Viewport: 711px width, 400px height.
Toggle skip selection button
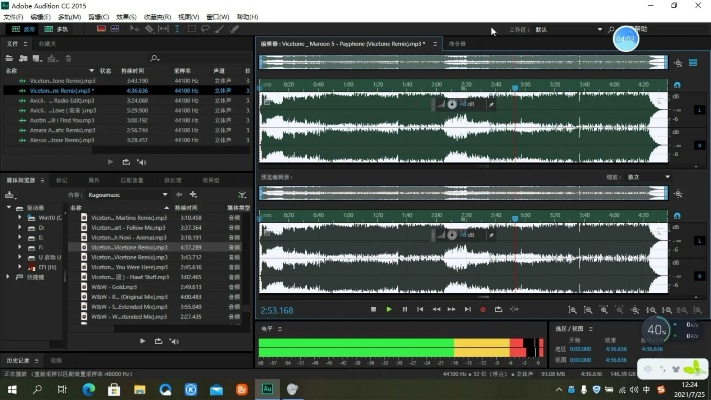[x=514, y=309]
